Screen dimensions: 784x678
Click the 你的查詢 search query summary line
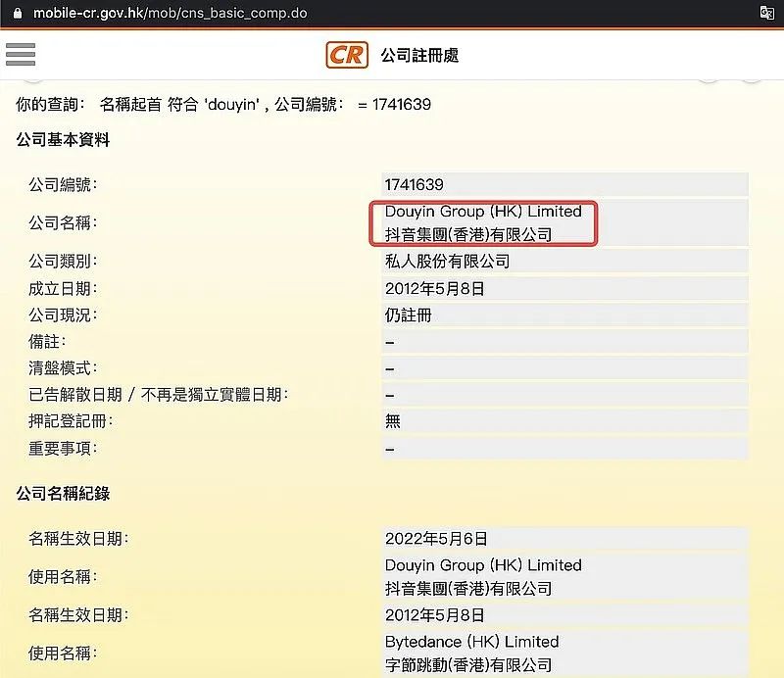223,104
